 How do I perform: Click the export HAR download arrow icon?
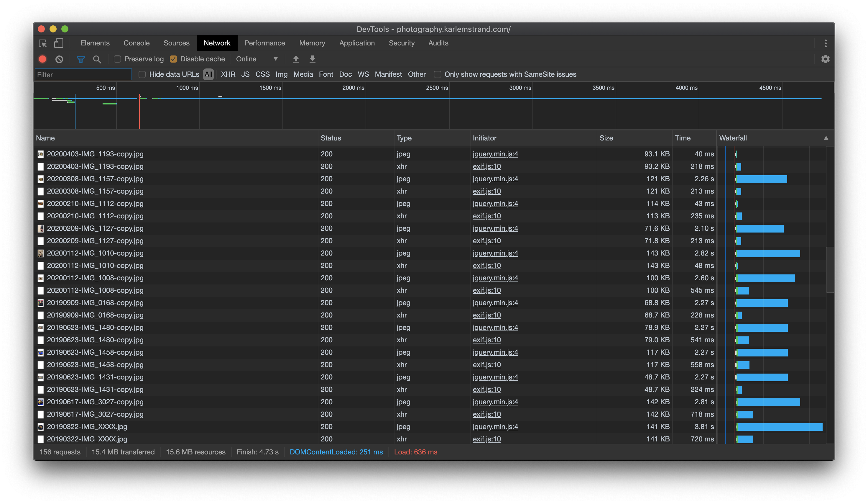pyautogui.click(x=313, y=59)
